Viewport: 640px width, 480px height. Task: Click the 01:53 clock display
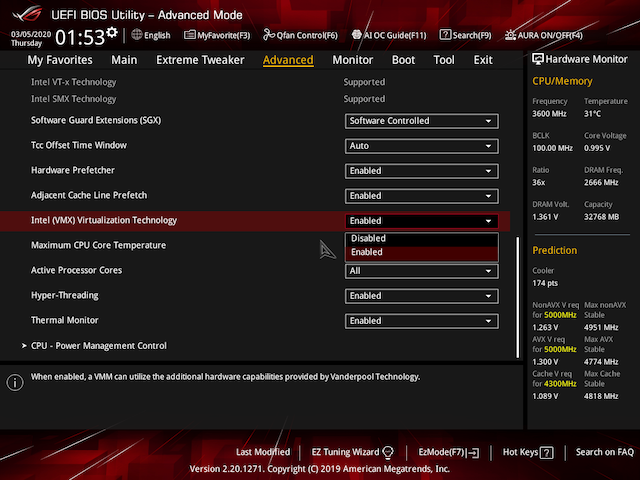(80, 38)
